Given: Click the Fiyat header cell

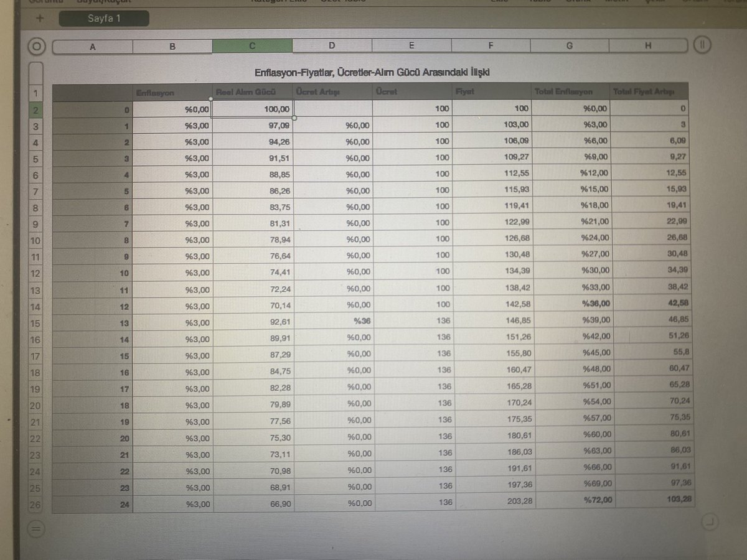Looking at the screenshot, I should 492,91.
